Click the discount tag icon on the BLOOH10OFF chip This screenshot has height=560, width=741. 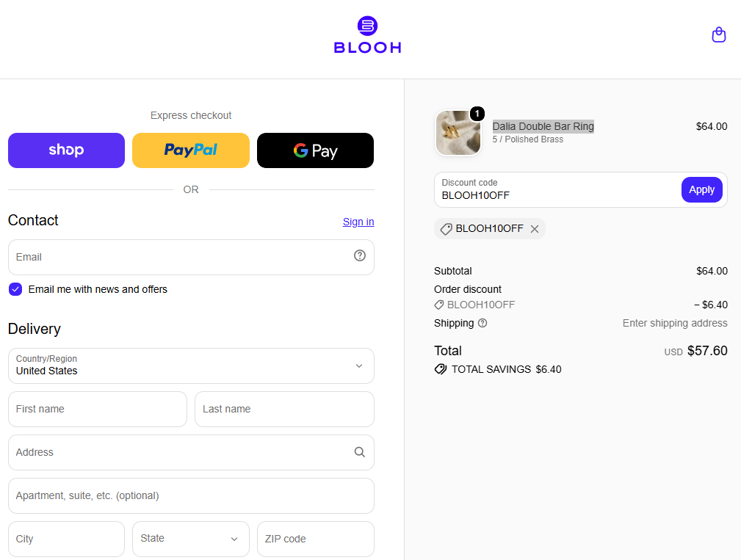tap(446, 229)
